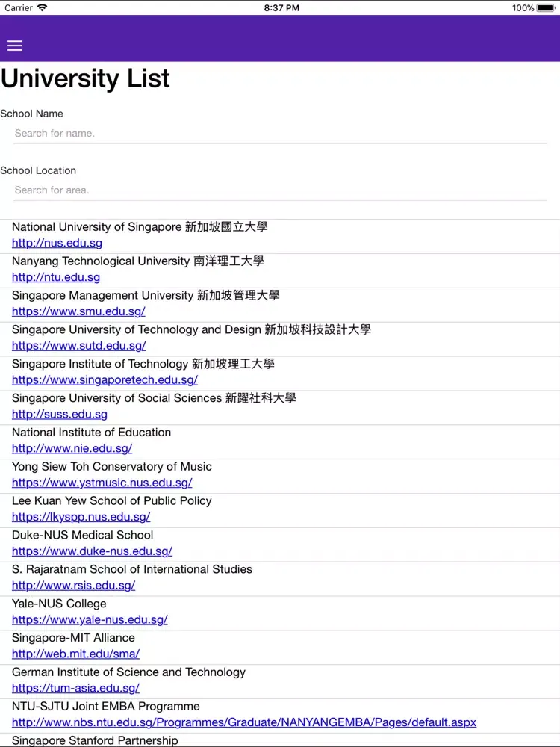Select Singapore University of Social Sciences
This screenshot has width=560, height=747.
pos(154,398)
